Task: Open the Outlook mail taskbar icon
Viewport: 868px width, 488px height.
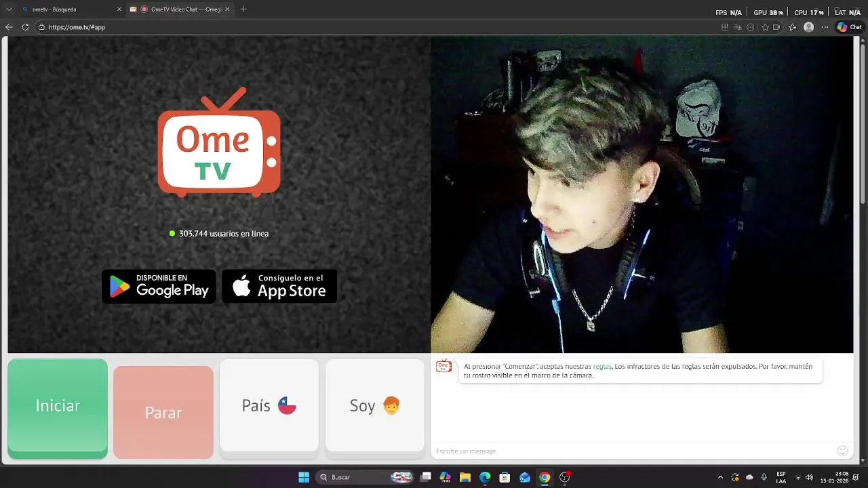Action: tap(524, 477)
